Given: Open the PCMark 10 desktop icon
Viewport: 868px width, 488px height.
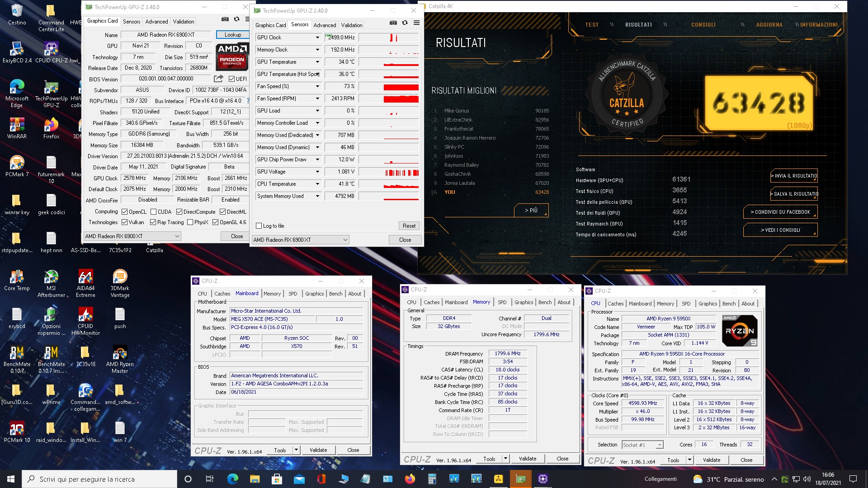Looking at the screenshot, I should pyautogui.click(x=17, y=432).
